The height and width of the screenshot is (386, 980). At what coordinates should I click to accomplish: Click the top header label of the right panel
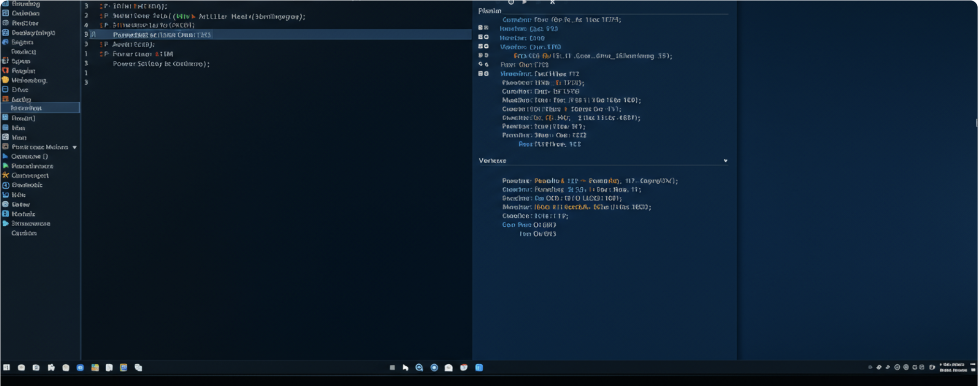pyautogui.click(x=490, y=11)
